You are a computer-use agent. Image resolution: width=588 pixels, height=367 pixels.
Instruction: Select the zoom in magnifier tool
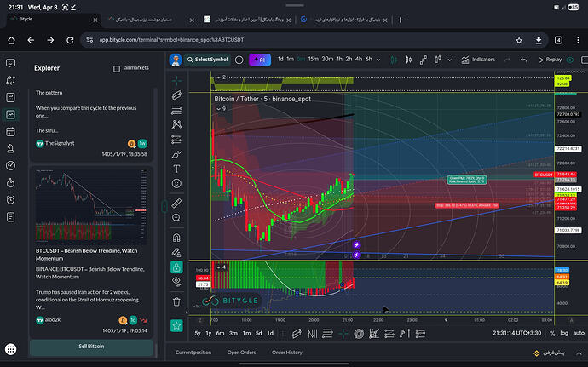point(176,218)
